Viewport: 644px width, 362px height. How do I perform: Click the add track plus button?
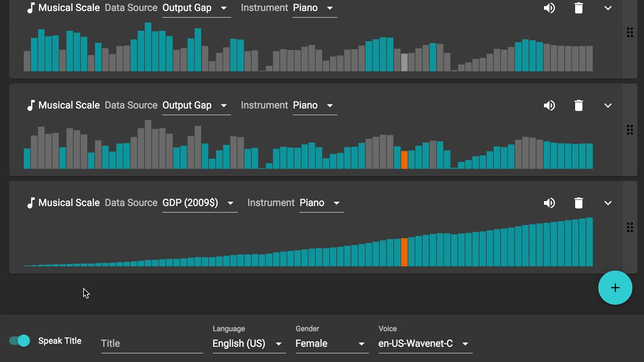pyautogui.click(x=615, y=288)
